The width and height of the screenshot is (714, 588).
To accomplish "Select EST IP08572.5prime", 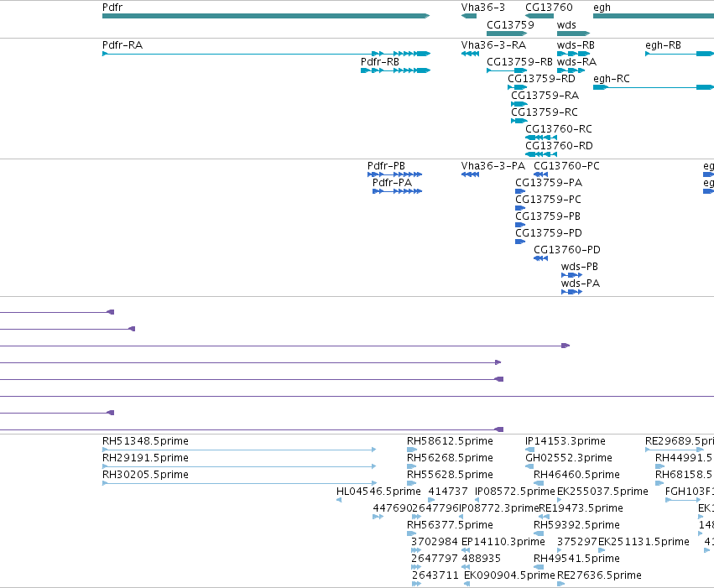I will tap(477, 500).
